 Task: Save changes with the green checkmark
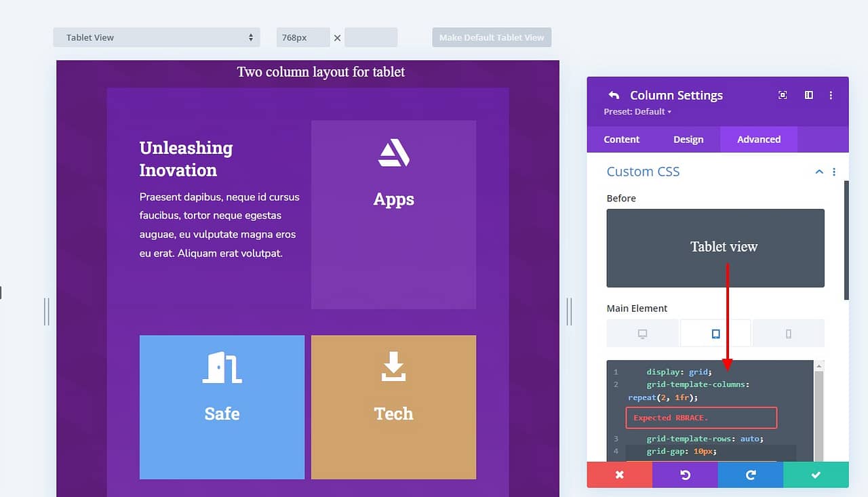point(816,475)
